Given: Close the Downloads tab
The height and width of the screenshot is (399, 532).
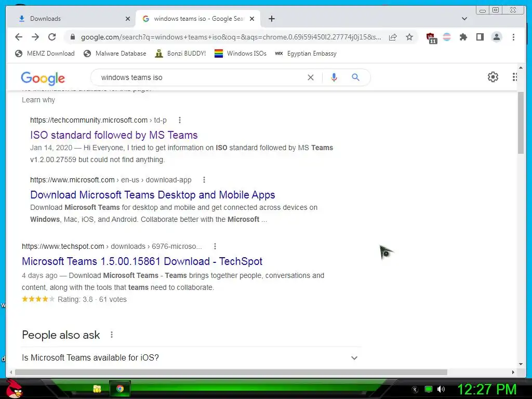Looking at the screenshot, I should 128,19.
